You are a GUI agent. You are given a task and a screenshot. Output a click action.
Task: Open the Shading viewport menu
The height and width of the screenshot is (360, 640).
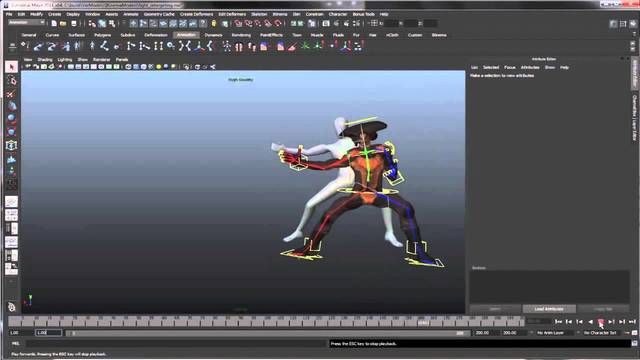[45, 60]
